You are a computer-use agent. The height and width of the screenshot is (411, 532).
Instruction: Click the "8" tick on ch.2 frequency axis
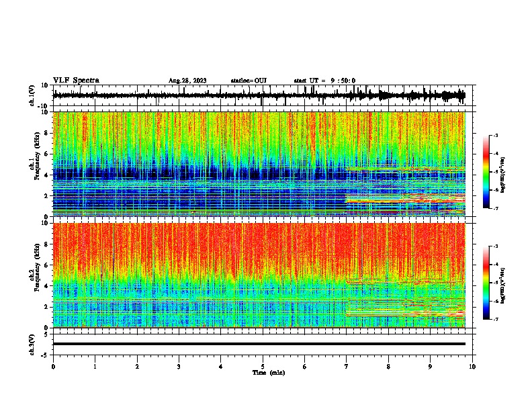pyautogui.click(x=46, y=244)
